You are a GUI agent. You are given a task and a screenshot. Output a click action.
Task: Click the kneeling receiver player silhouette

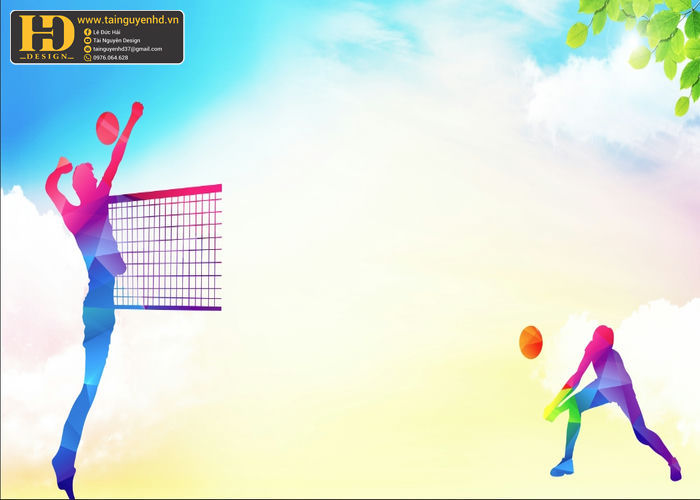point(612,402)
